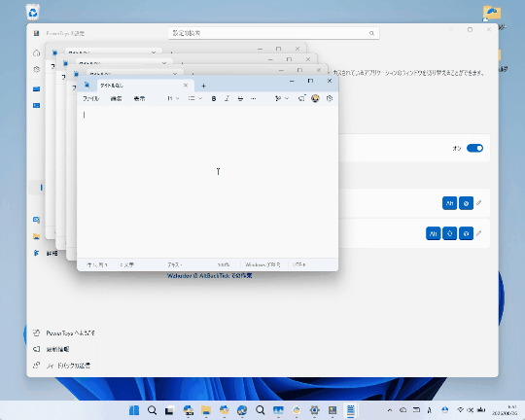Click the search magnifier in PowerToys
Screen dimensions: 525x420
pyautogui.click(x=371, y=33)
